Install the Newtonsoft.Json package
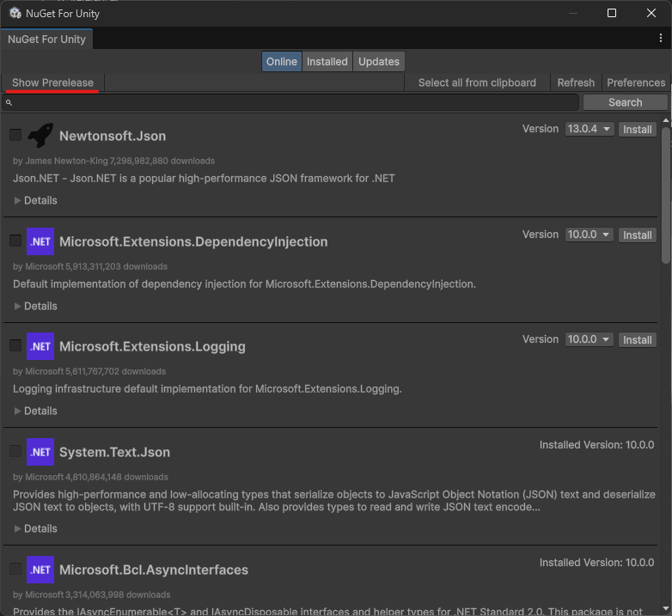672x616 pixels. pos(638,130)
